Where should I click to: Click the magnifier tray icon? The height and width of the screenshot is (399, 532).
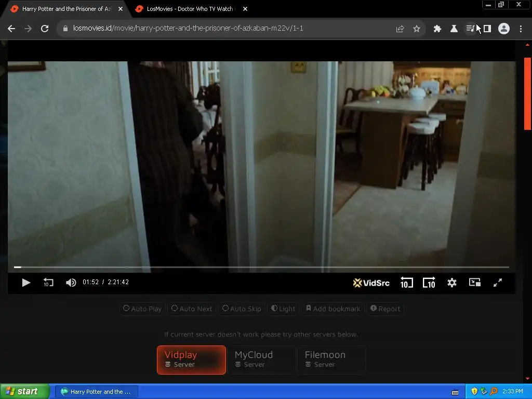click(494, 392)
